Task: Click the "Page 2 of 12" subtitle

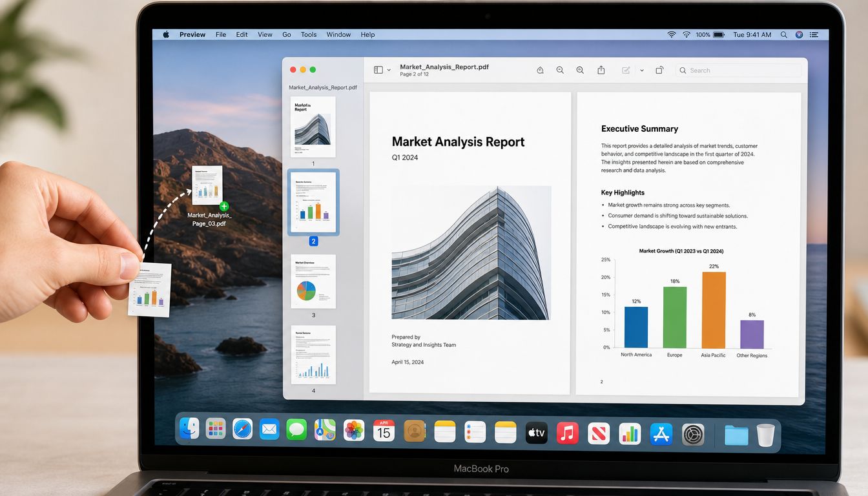Action: point(415,74)
